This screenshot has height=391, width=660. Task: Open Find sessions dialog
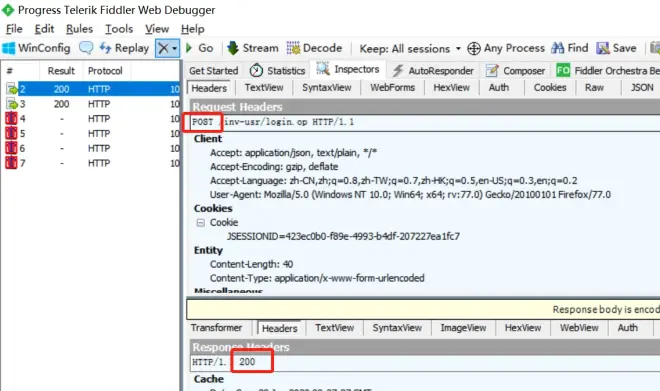pyautogui.click(x=570, y=48)
